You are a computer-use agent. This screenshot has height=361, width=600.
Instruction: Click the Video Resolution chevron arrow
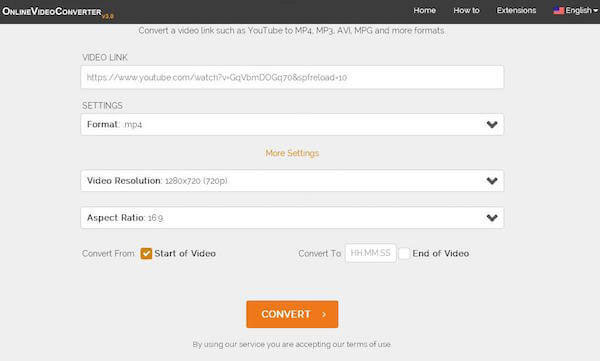pos(492,181)
